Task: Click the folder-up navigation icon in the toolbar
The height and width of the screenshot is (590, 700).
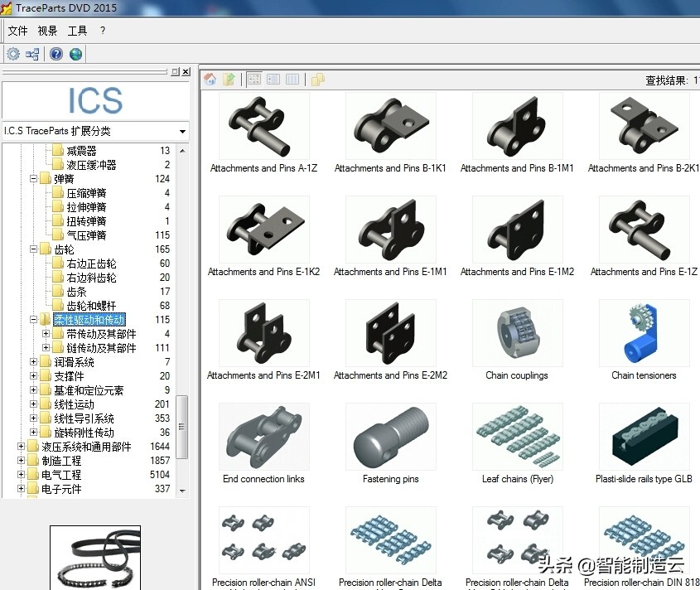Action: (x=229, y=79)
